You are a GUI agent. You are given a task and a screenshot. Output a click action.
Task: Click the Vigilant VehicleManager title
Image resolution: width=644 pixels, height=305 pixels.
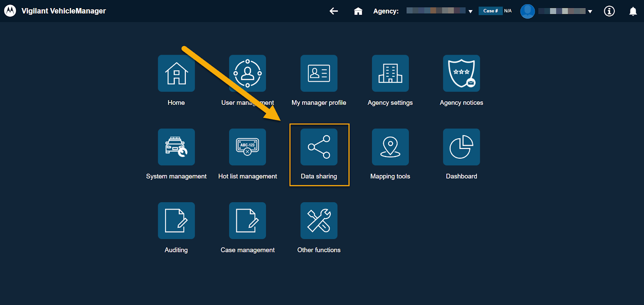[x=64, y=11]
